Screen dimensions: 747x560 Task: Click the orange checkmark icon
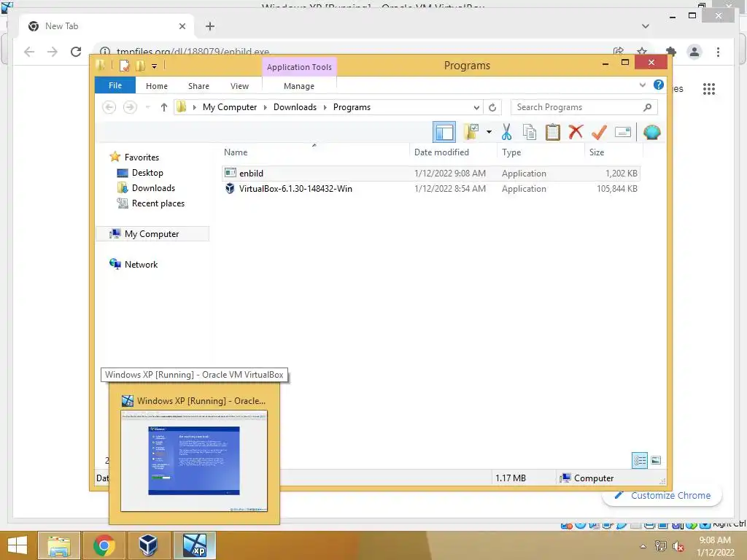pyautogui.click(x=599, y=132)
